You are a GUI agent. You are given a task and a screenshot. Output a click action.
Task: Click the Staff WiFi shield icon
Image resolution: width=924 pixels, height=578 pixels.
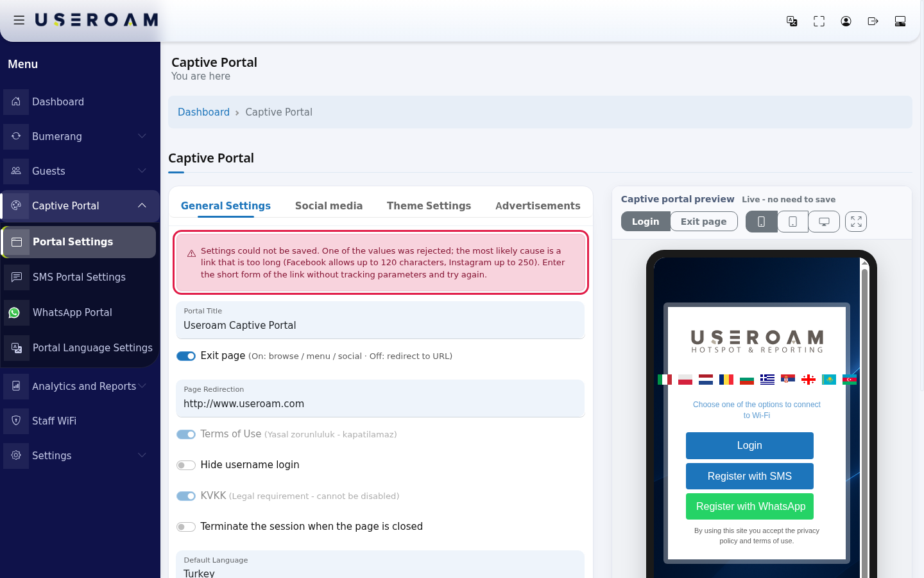tap(16, 421)
